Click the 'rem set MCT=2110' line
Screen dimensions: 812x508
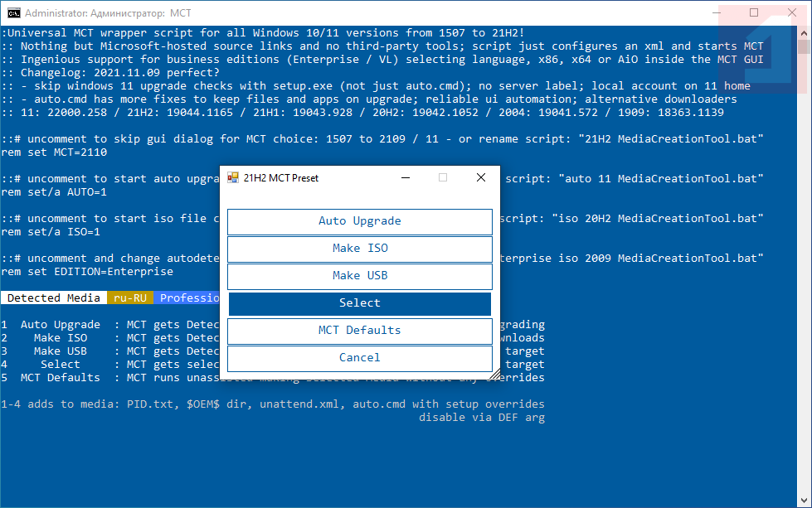click(x=55, y=152)
